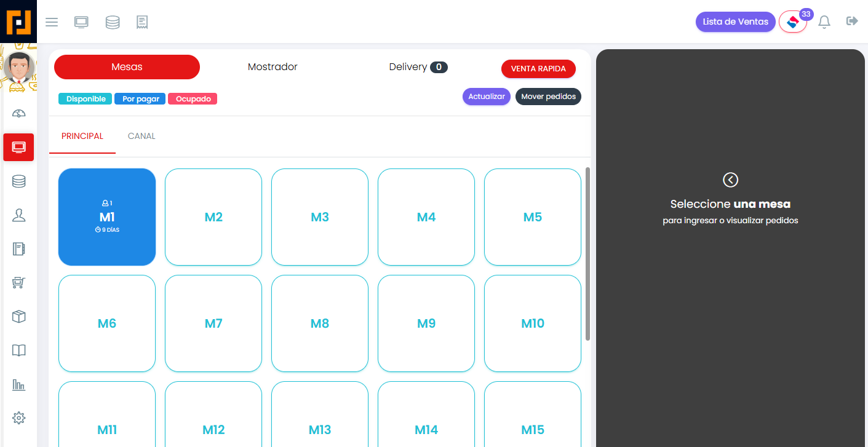Select the red monitor sidebar icon
The image size is (868, 447).
click(18, 147)
